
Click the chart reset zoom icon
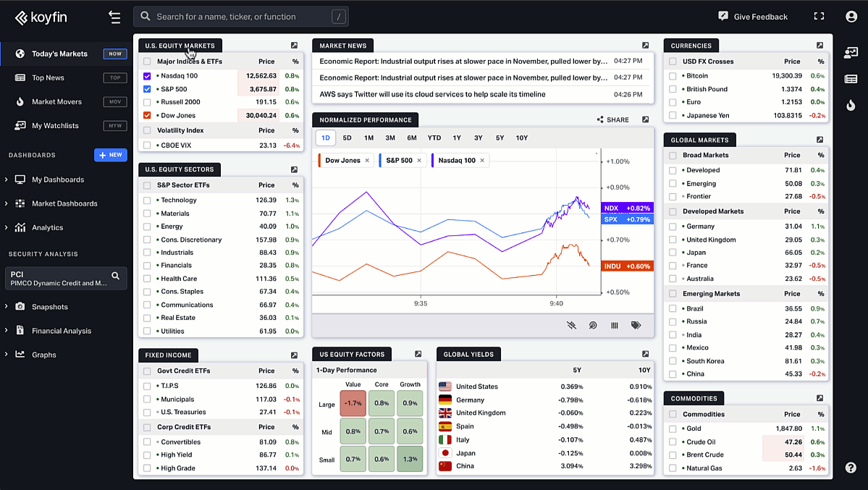(x=593, y=325)
